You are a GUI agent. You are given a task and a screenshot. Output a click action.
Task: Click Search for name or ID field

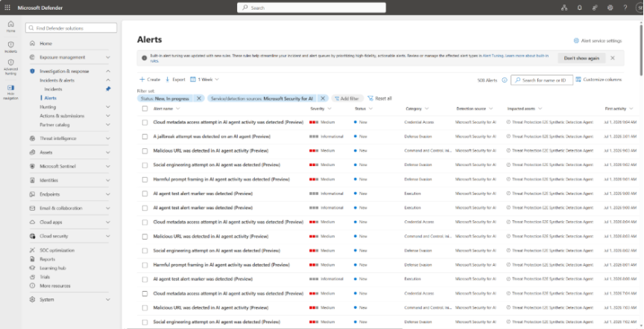[542, 80]
